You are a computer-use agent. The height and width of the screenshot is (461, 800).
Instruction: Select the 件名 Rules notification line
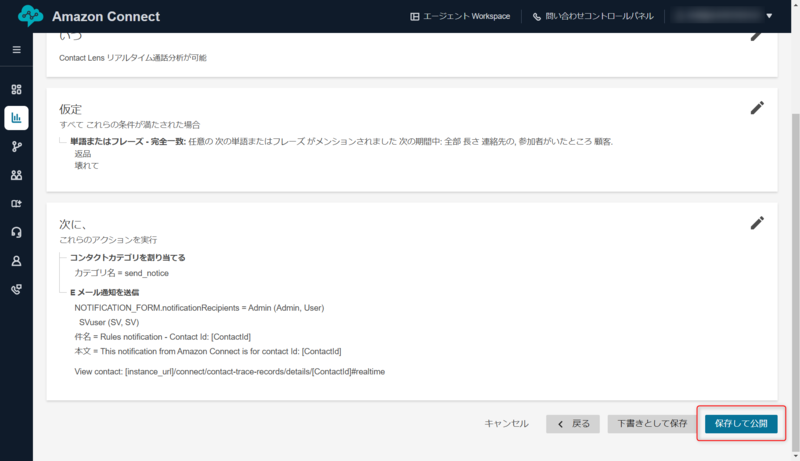click(x=163, y=337)
